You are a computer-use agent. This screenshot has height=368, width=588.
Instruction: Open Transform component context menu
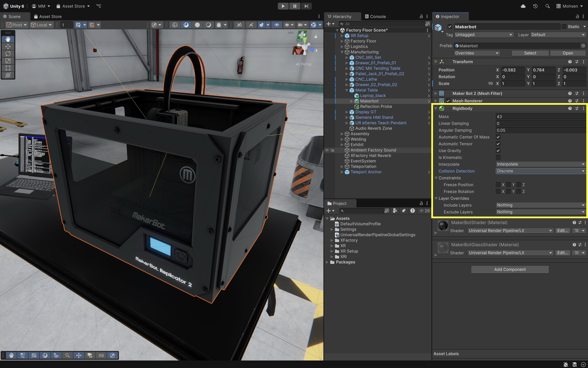pyautogui.click(x=584, y=62)
